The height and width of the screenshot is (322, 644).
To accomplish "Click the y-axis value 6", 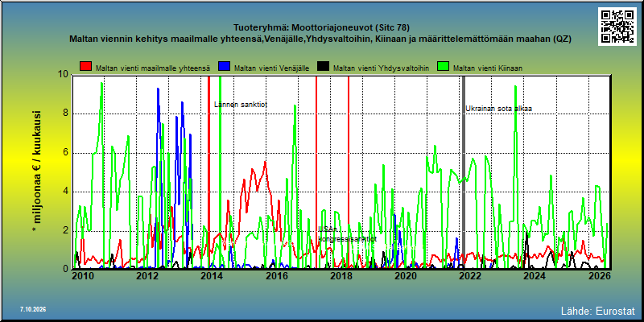I will pyautogui.click(x=66, y=153).
